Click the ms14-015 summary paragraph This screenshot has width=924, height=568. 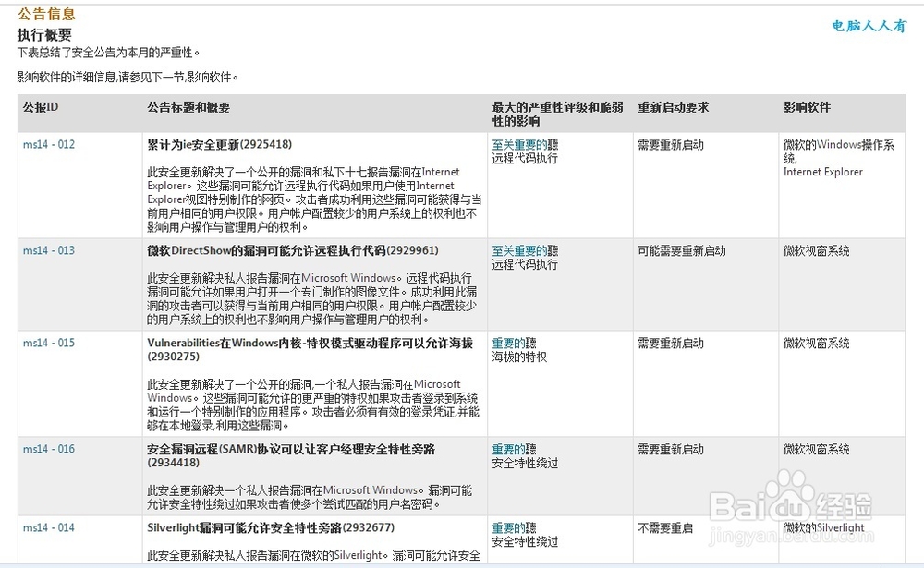313,405
